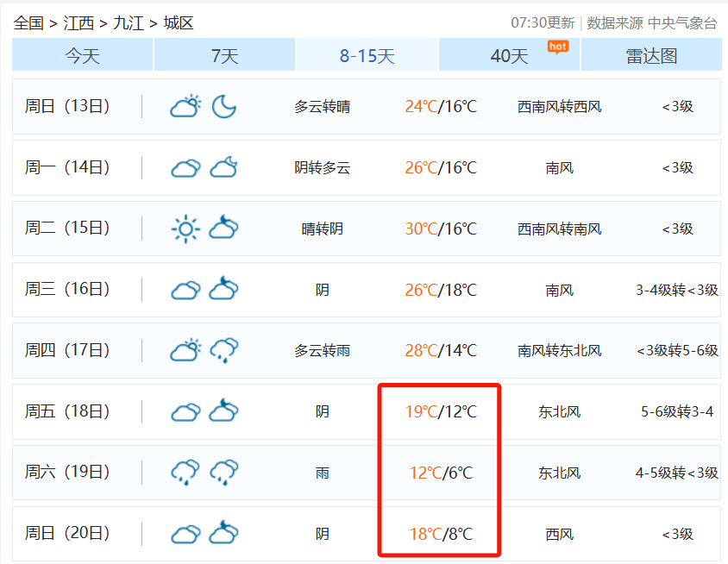Go to 全国 in breadcrumb
This screenshot has width=728, height=564.
tap(28, 22)
